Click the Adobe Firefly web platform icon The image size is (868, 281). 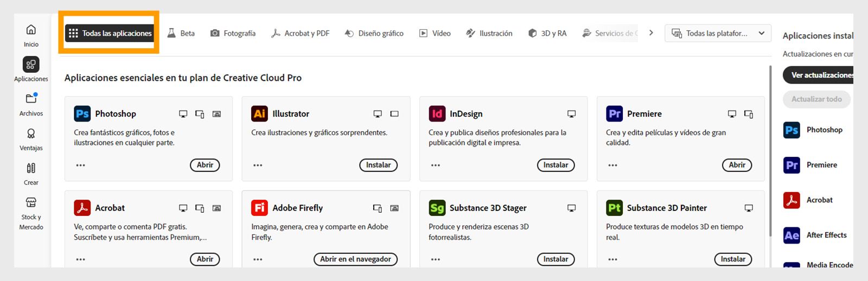click(394, 208)
